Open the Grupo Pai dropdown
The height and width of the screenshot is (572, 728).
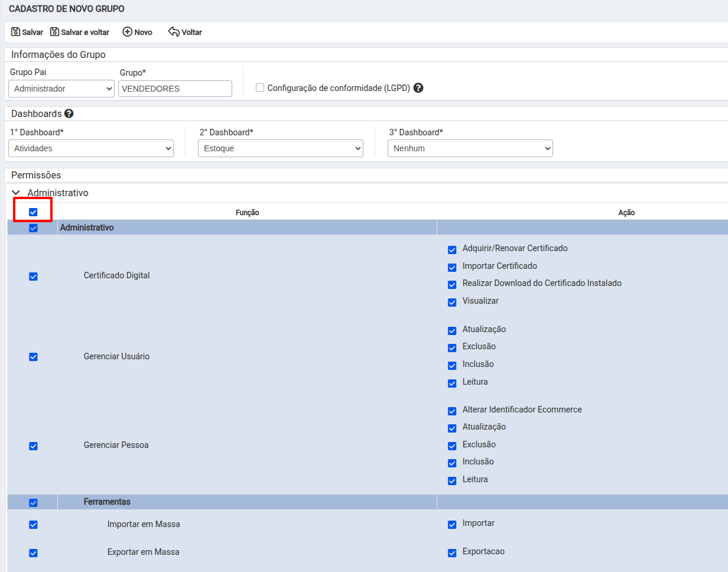pyautogui.click(x=61, y=89)
